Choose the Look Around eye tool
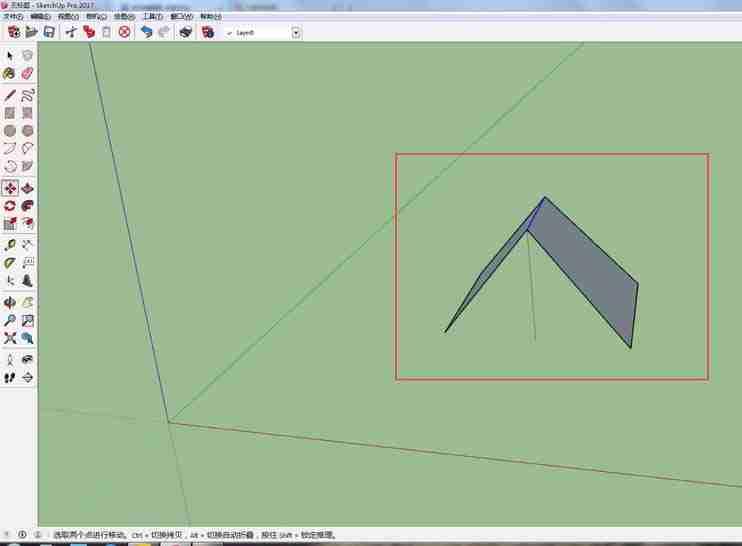The image size is (742, 546). coord(27,360)
